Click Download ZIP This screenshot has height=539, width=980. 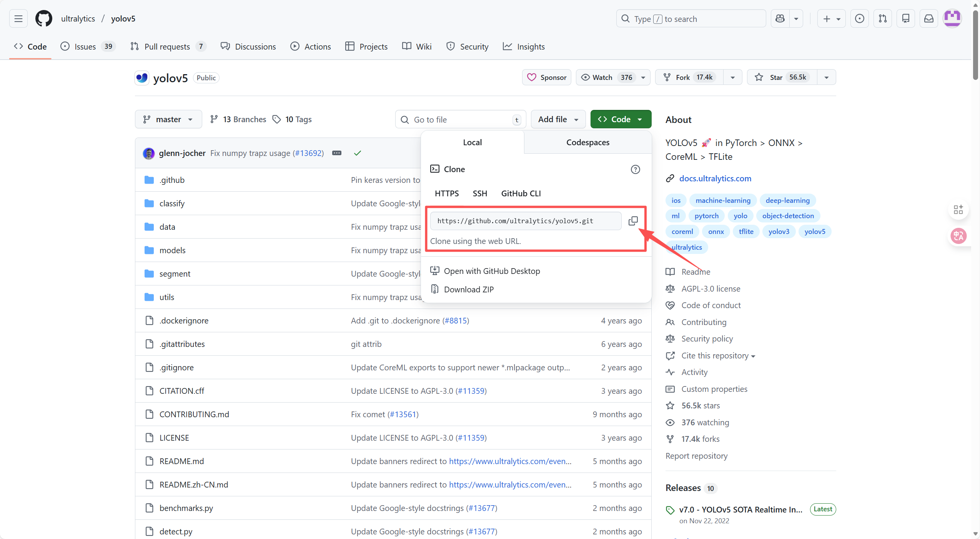[x=468, y=290]
